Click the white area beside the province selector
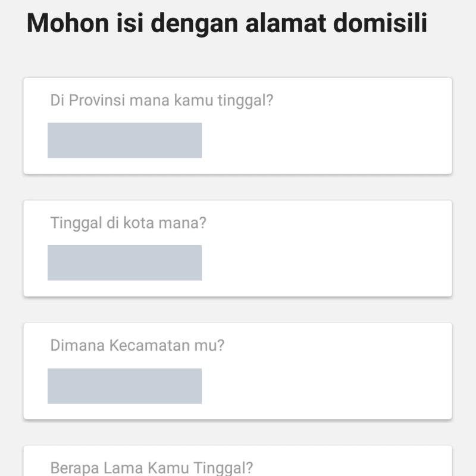 coord(327,140)
